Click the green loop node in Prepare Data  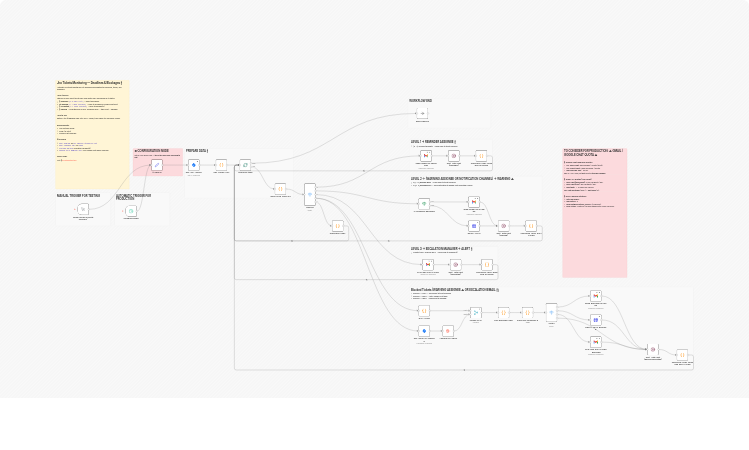pos(244,165)
